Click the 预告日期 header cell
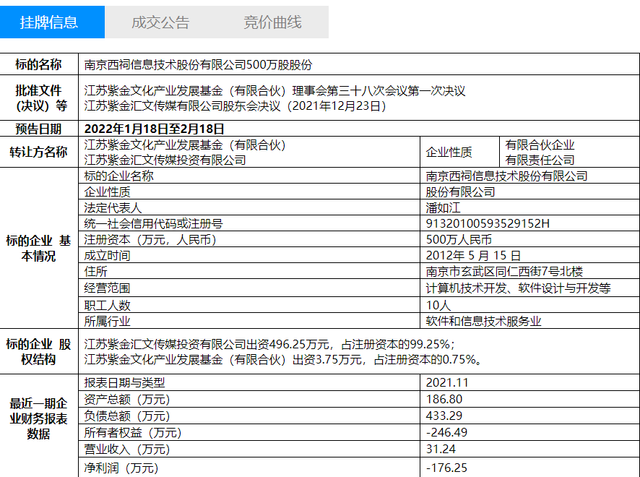The height and width of the screenshot is (477, 640). click(38, 129)
